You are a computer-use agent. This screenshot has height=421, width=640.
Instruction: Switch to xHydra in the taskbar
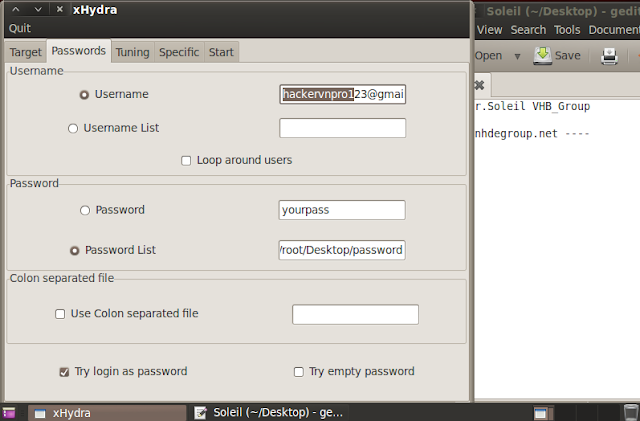click(107, 413)
